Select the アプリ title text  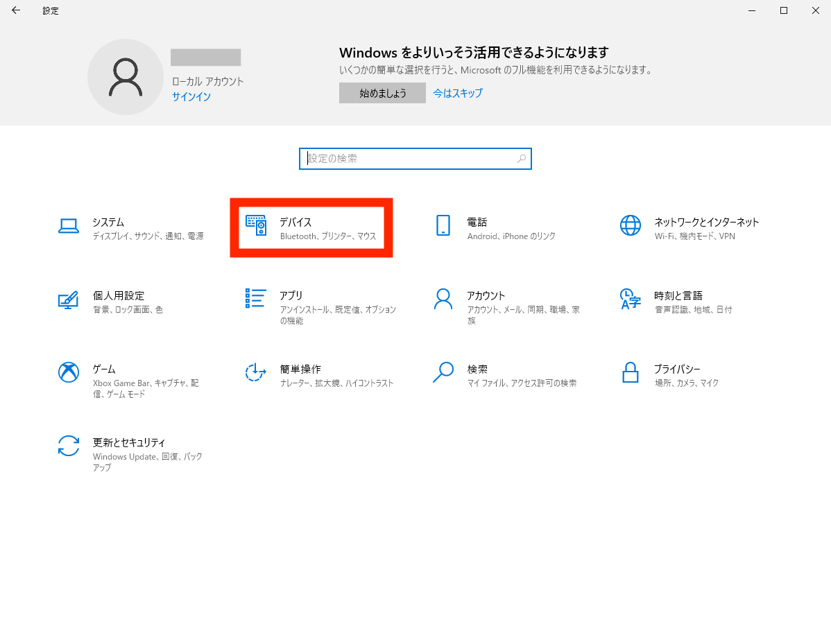(291, 295)
